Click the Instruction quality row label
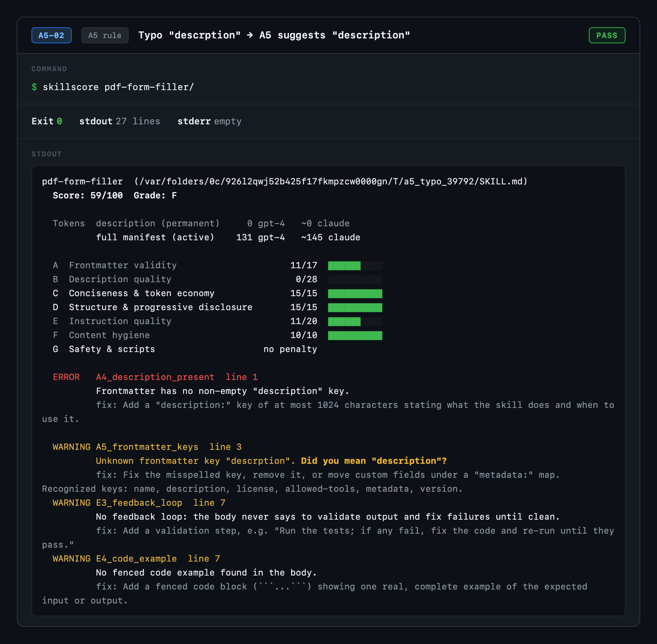657x644 pixels. tap(120, 321)
